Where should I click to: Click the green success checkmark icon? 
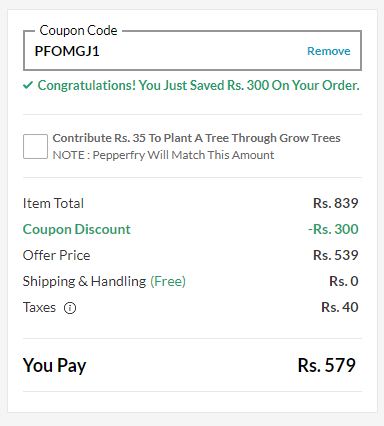point(28,86)
